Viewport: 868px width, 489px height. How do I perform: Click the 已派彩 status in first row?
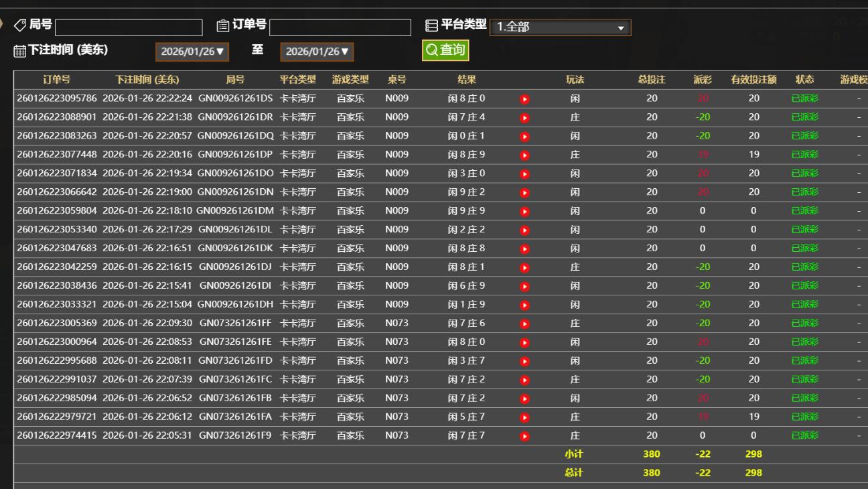[x=804, y=98]
